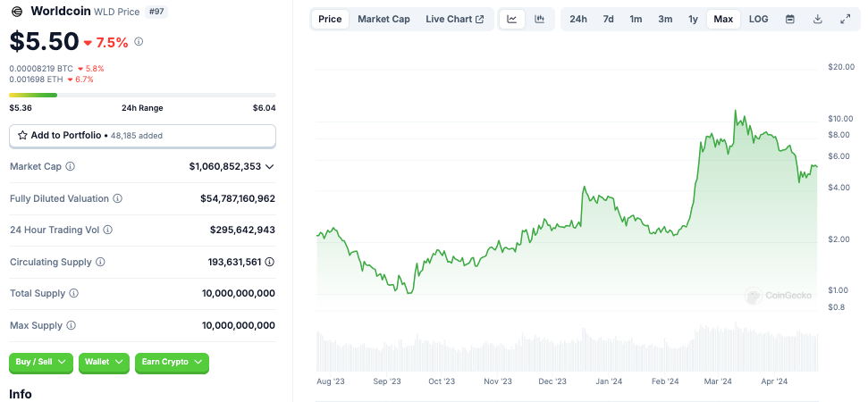Expand the Market Cap details chevron

pyautogui.click(x=270, y=167)
